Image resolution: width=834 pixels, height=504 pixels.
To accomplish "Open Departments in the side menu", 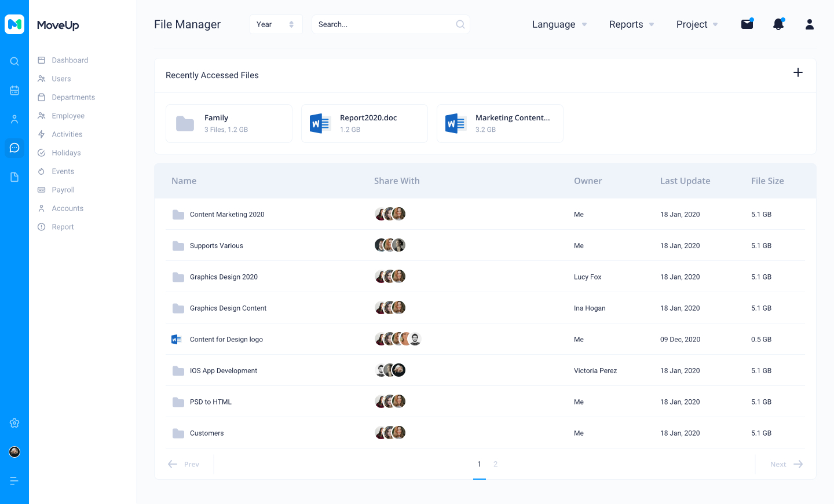I will pyautogui.click(x=67, y=97).
